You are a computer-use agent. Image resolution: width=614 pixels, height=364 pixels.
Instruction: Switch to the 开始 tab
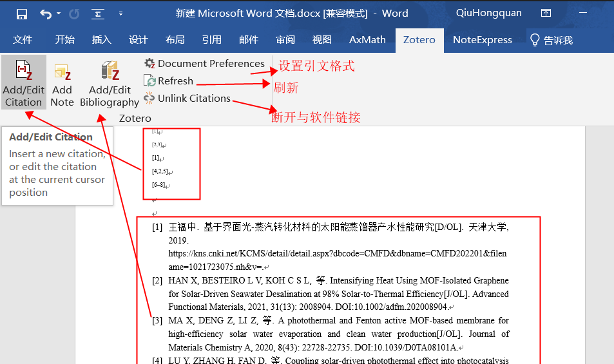[64, 40]
